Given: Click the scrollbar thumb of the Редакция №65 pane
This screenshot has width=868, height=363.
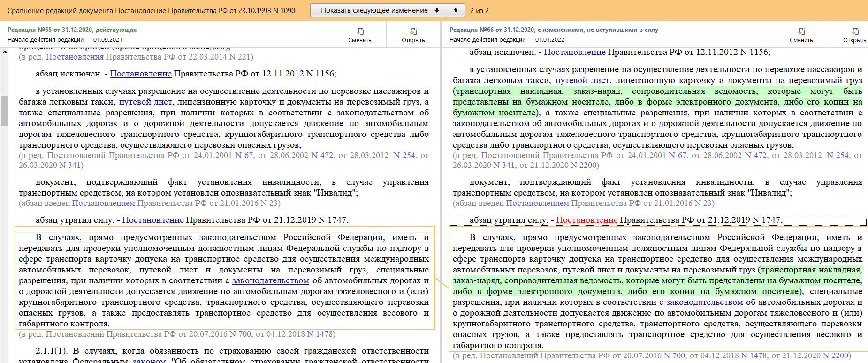Looking at the screenshot, I should [x=4, y=111].
